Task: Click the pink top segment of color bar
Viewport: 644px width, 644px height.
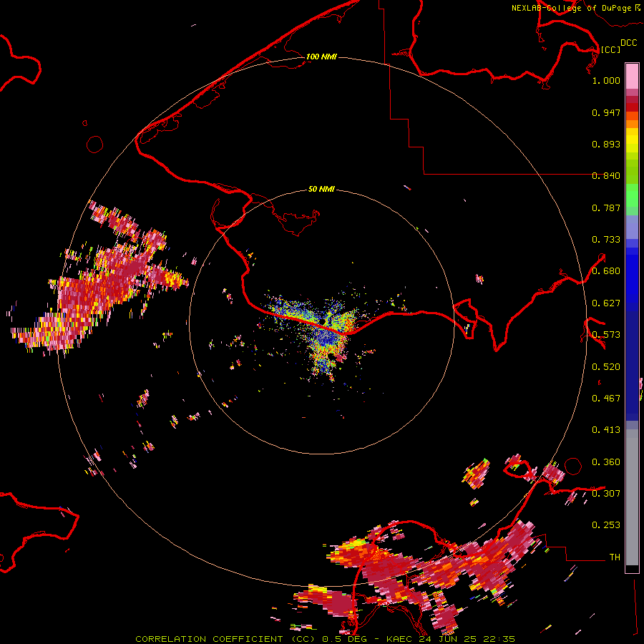Action: [x=632, y=76]
